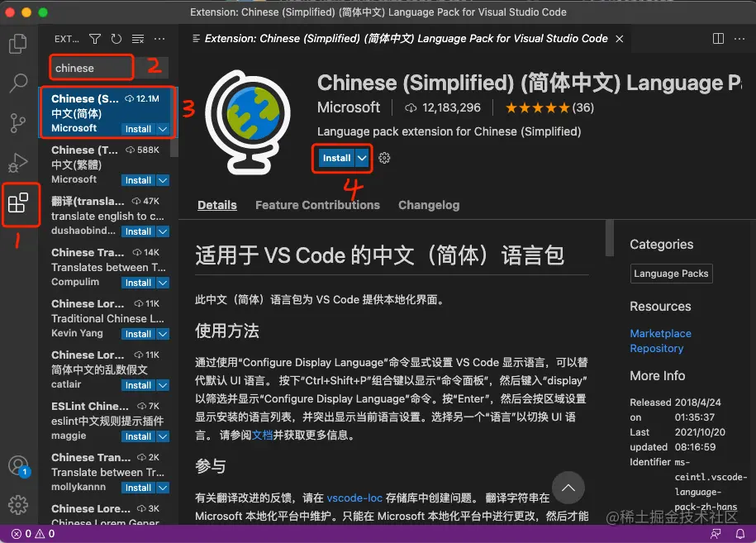Refresh the extensions list
756x543 pixels.
click(116, 39)
